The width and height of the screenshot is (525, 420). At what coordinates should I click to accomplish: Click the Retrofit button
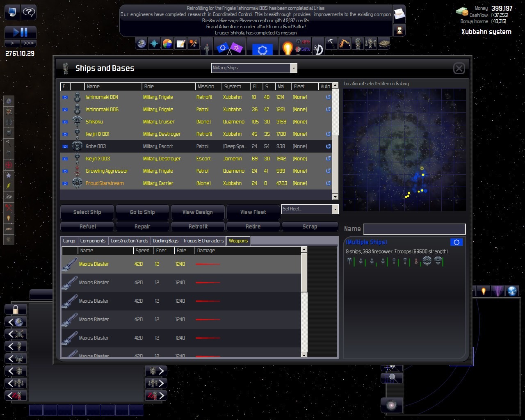(x=198, y=226)
